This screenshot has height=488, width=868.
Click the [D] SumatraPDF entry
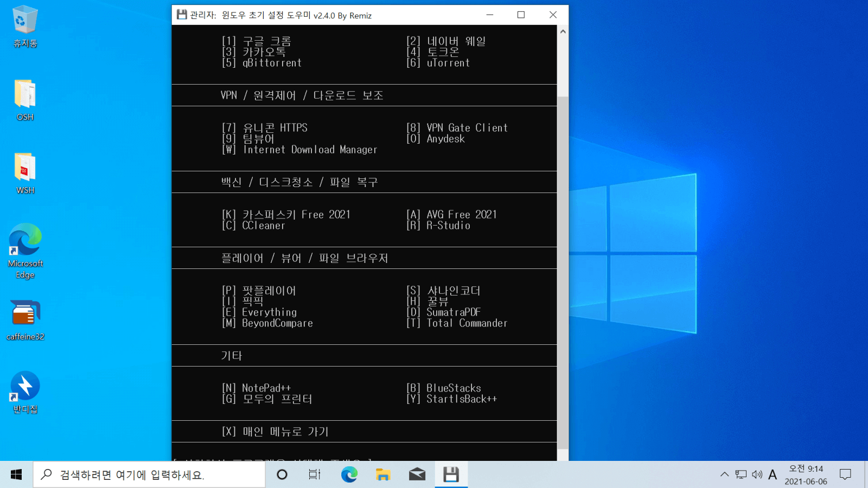click(x=443, y=312)
